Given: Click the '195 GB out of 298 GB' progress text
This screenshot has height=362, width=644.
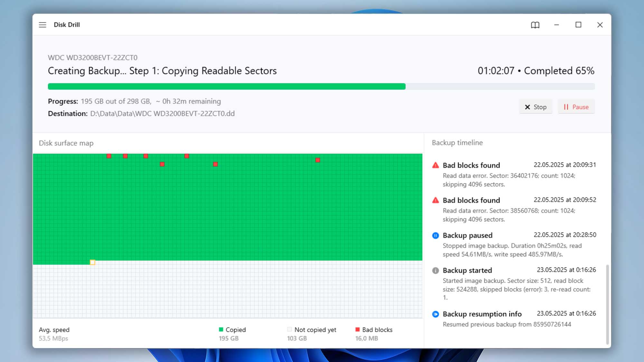Looking at the screenshot, I should [x=116, y=101].
